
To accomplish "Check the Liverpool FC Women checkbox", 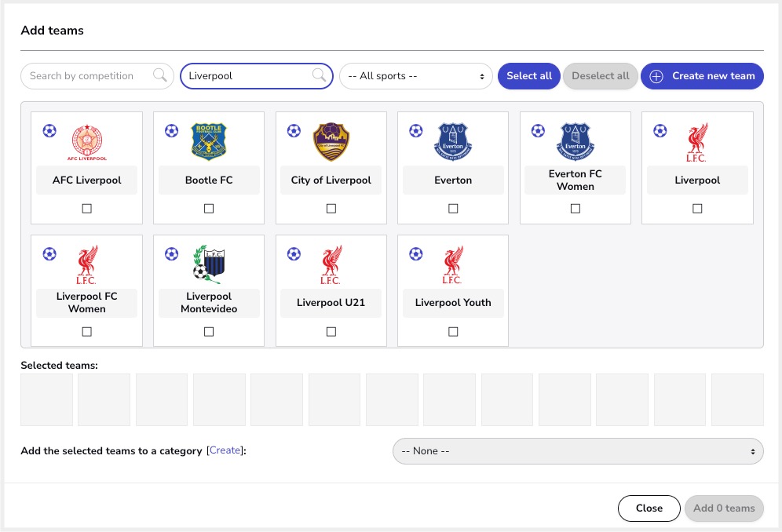I will click(87, 332).
